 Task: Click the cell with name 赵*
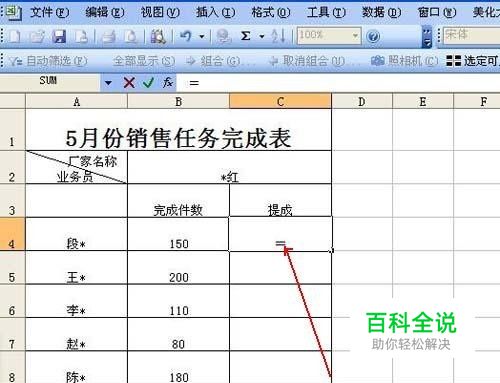point(76,334)
